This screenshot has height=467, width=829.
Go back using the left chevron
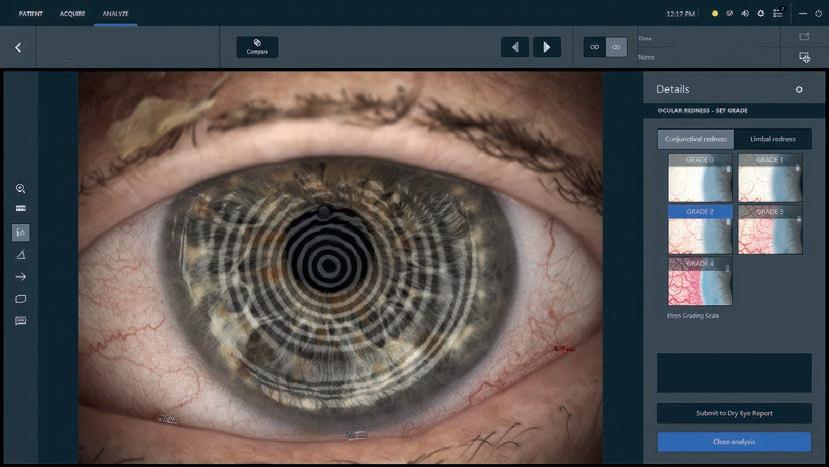[x=18, y=48]
